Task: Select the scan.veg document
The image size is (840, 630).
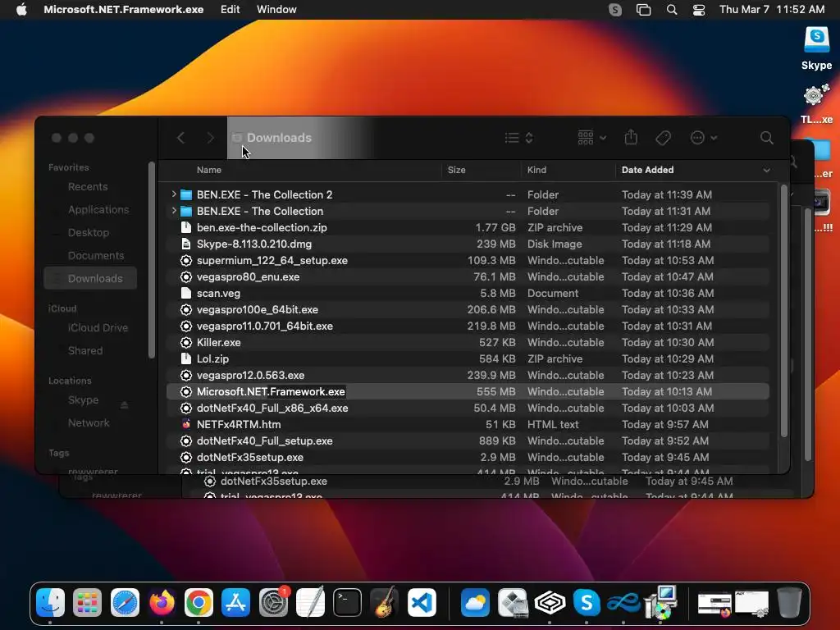Action: point(468,293)
